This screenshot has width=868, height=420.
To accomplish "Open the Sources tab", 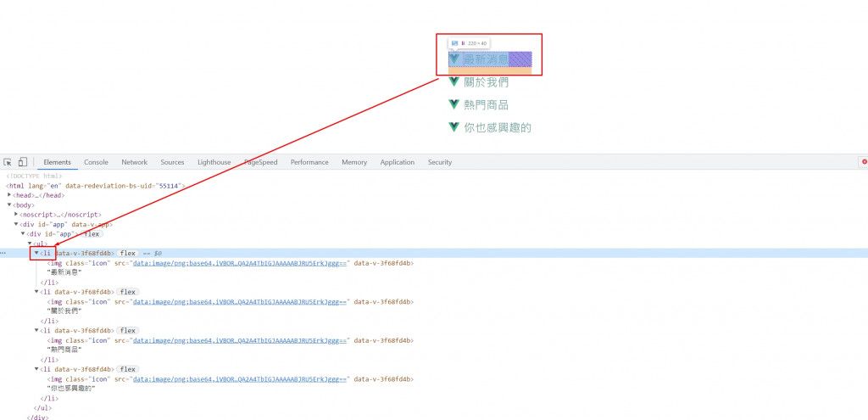I will click(172, 162).
